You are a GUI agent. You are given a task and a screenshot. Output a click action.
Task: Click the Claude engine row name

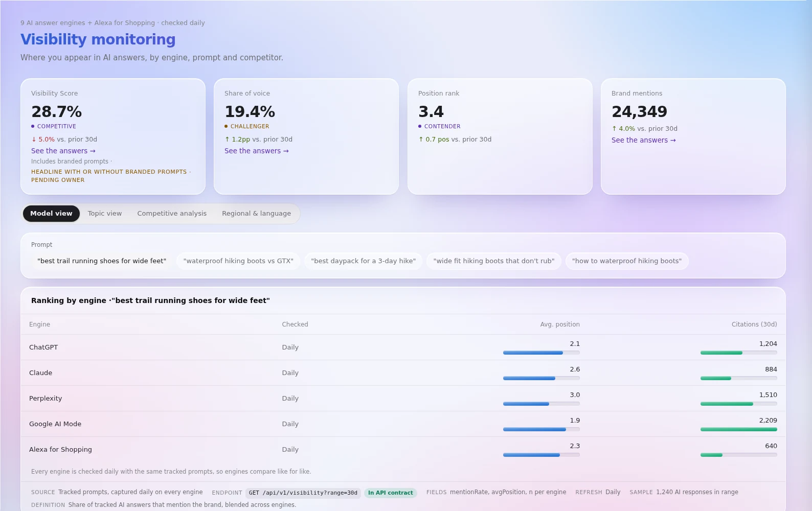click(x=40, y=373)
